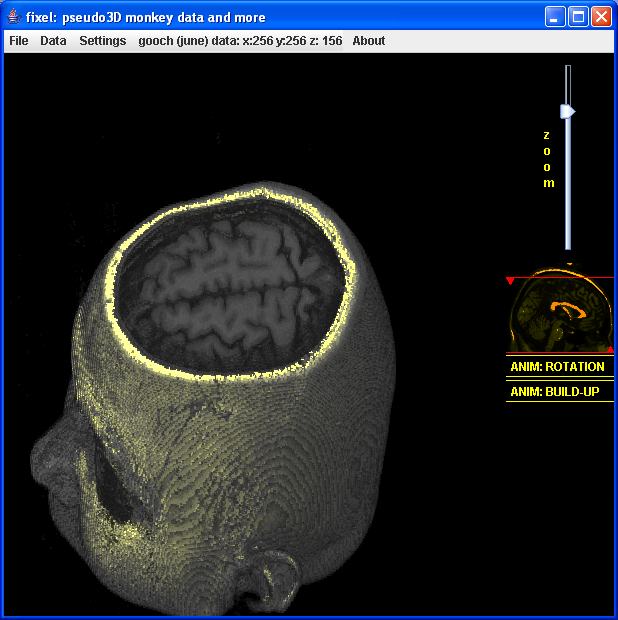The image size is (618, 620).
Task: Start the ANIM: BUILD-UP animation
Action: tap(555, 392)
